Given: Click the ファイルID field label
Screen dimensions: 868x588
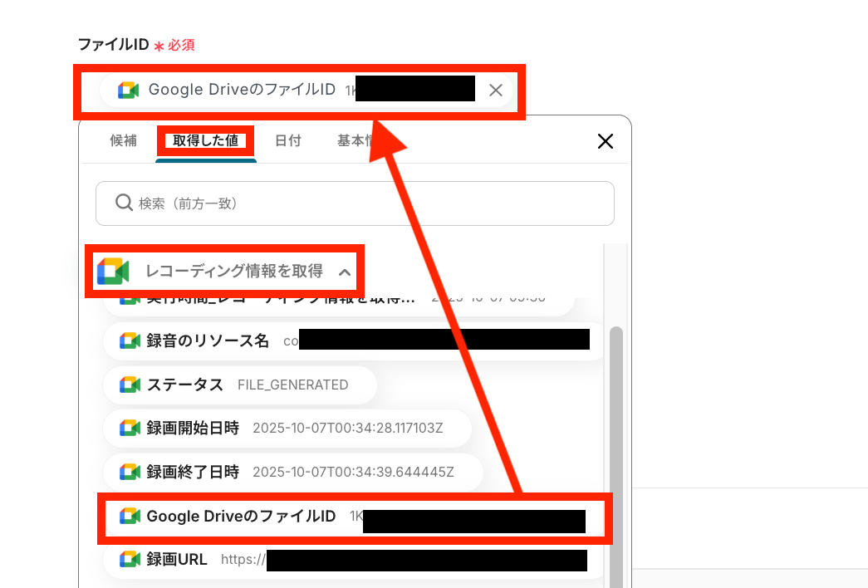Looking at the screenshot, I should (x=114, y=44).
